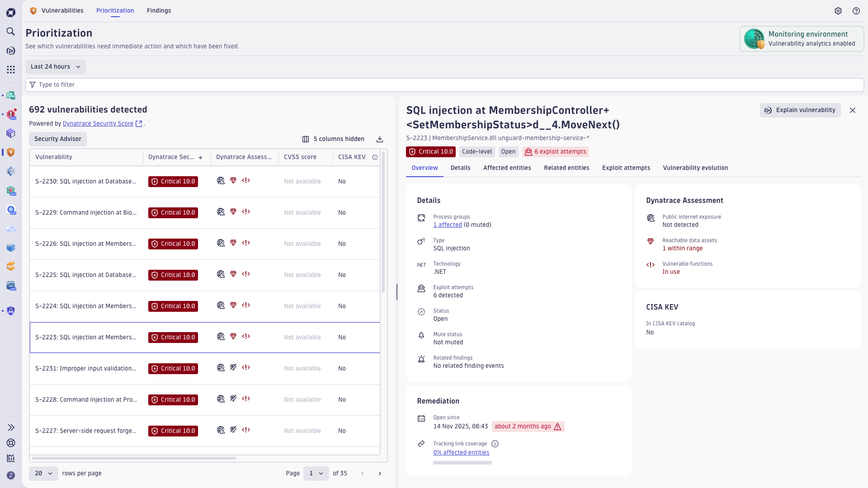Go to the next page arrow
This screenshot has width=868, height=488.
pyautogui.click(x=380, y=474)
